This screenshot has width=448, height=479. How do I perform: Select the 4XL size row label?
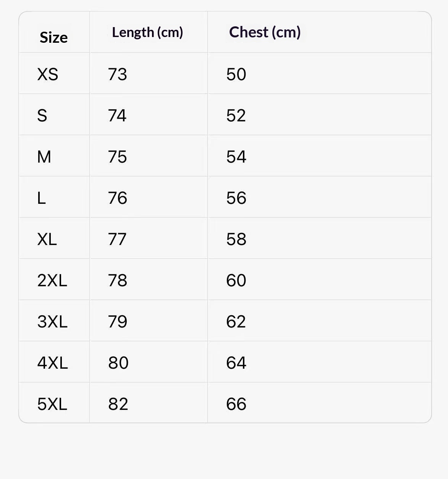(52, 363)
